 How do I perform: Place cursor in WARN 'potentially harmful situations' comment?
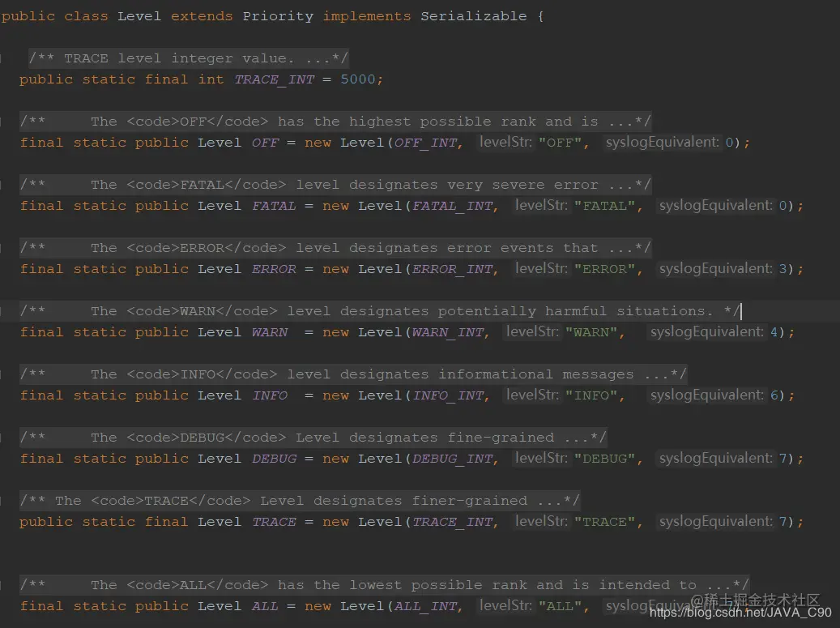pos(380,311)
